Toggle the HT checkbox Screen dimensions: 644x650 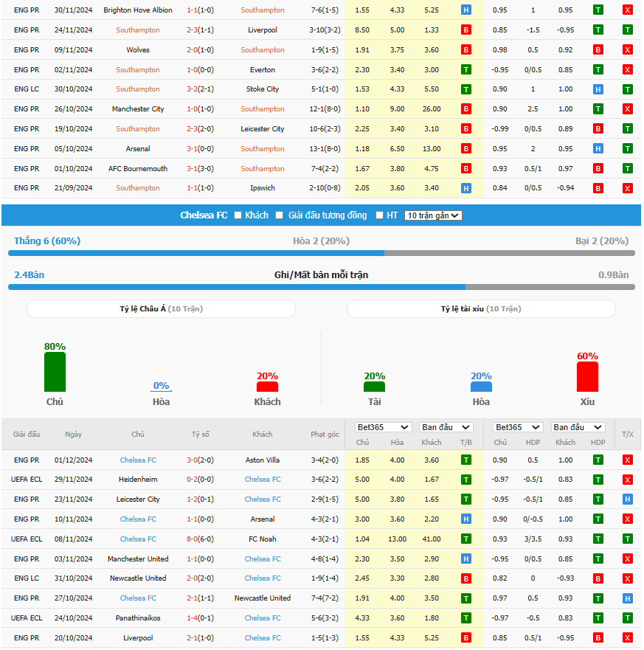pyautogui.click(x=379, y=215)
